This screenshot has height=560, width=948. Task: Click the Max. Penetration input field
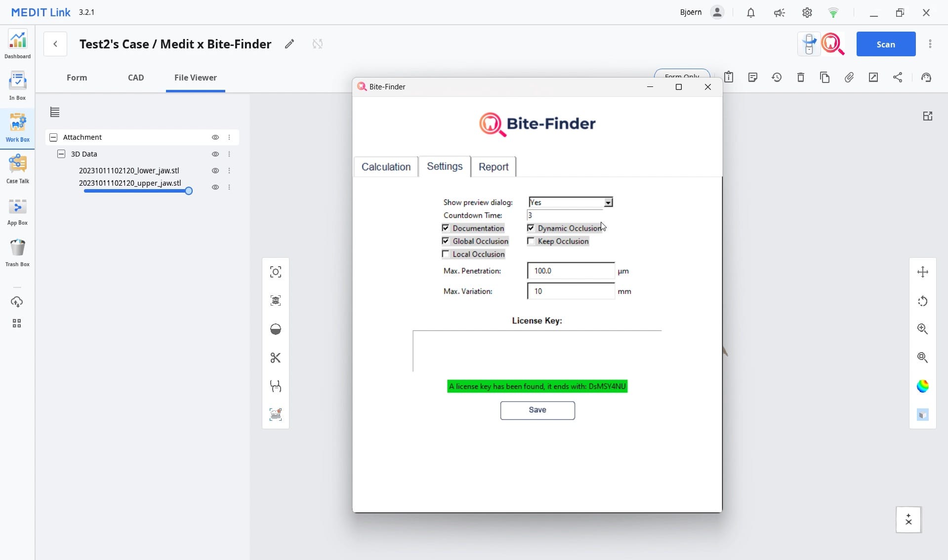[x=571, y=271]
